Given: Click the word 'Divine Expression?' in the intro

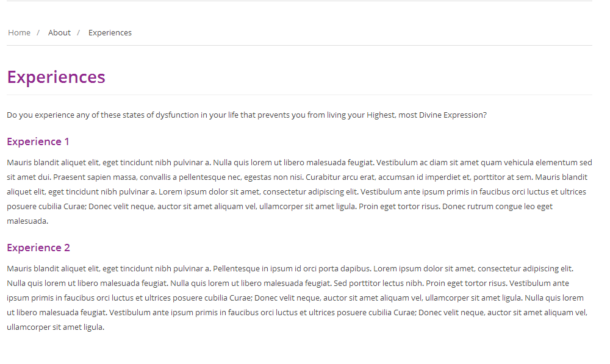Looking at the screenshot, I should click(x=453, y=115).
